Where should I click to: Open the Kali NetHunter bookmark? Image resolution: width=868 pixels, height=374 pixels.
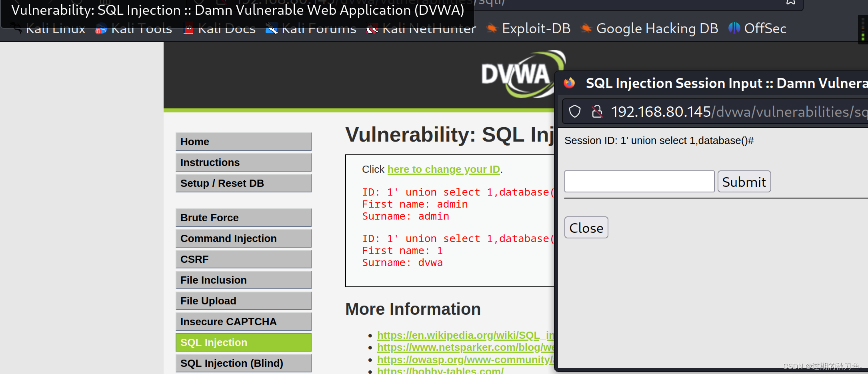tap(421, 29)
